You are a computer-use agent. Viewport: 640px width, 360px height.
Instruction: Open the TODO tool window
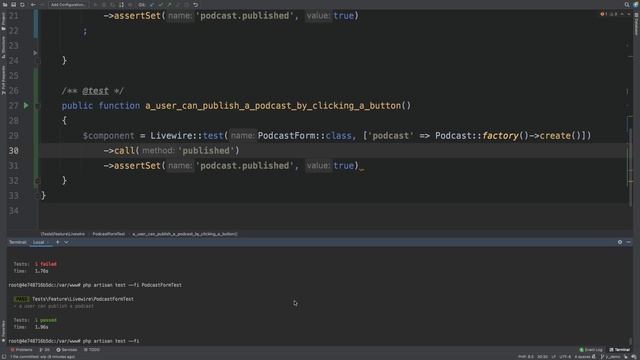(x=92, y=350)
